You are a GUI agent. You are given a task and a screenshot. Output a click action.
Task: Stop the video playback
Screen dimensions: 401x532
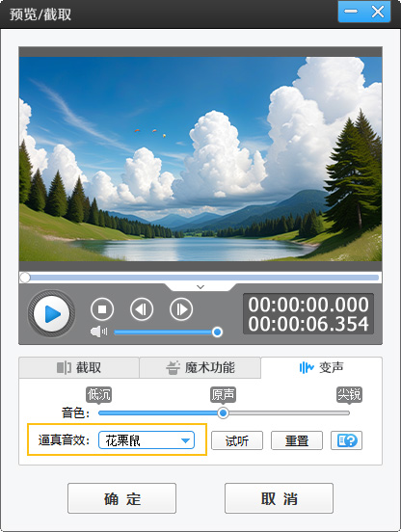102,309
